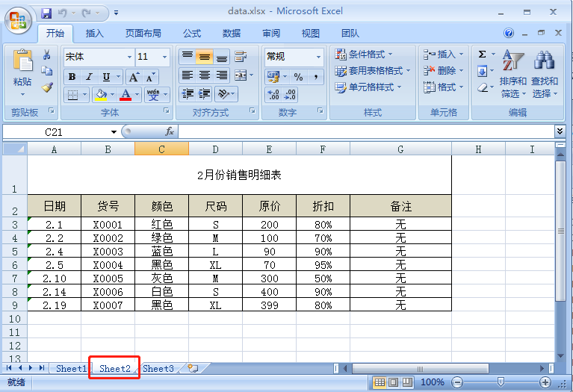Click the Insert Function fx icon
573x392 pixels.
169,131
